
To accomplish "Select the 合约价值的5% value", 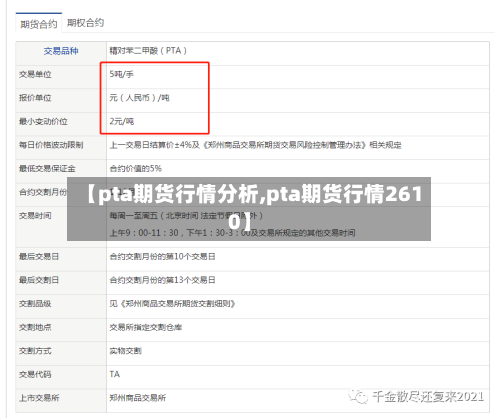I will tap(135, 169).
